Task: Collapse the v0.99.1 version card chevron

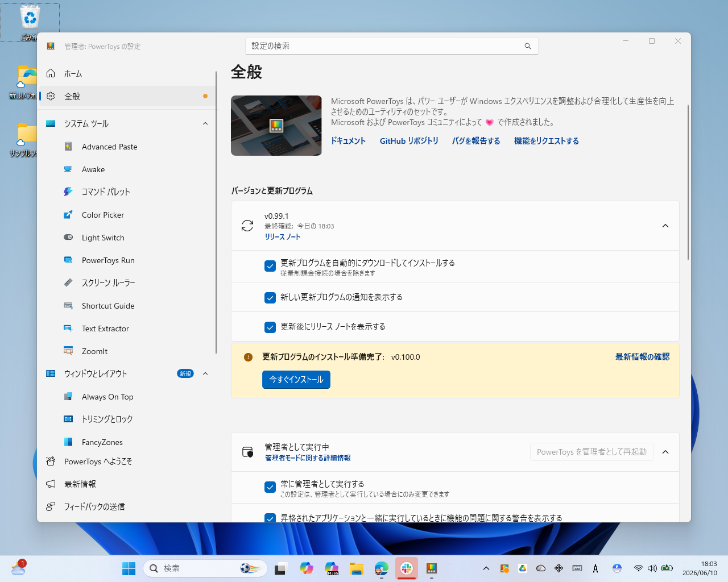Action: click(665, 226)
